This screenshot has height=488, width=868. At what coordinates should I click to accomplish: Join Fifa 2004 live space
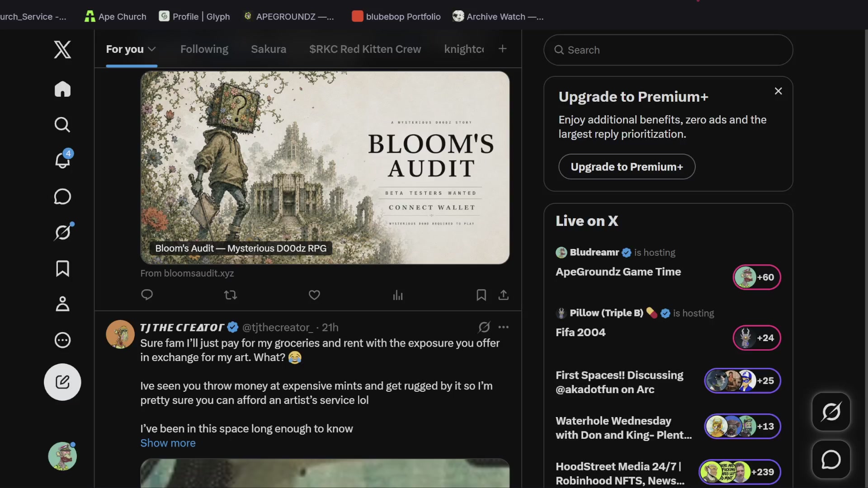pos(580,333)
